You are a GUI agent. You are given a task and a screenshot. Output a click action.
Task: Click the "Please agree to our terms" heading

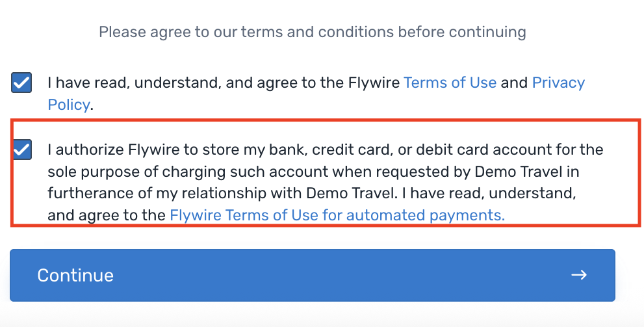[x=312, y=31]
